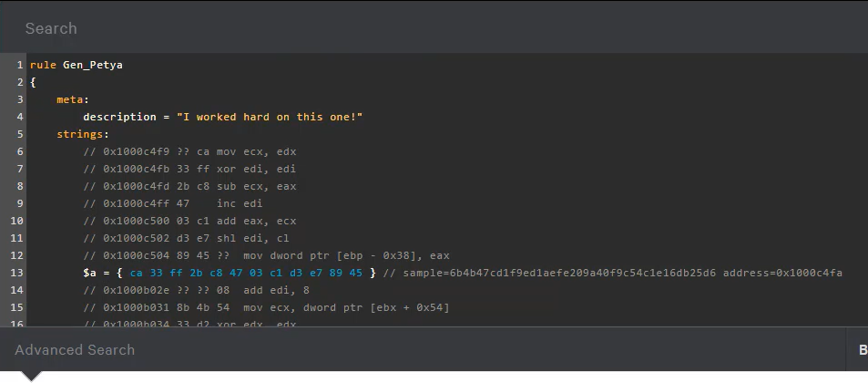
Task: Click the add edi, 8 comment line
Action: point(196,290)
